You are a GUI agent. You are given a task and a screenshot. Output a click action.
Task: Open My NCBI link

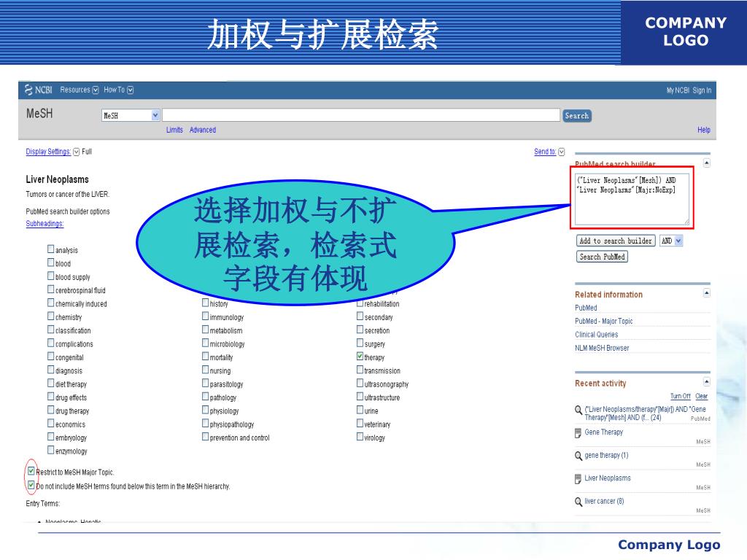[678, 90]
